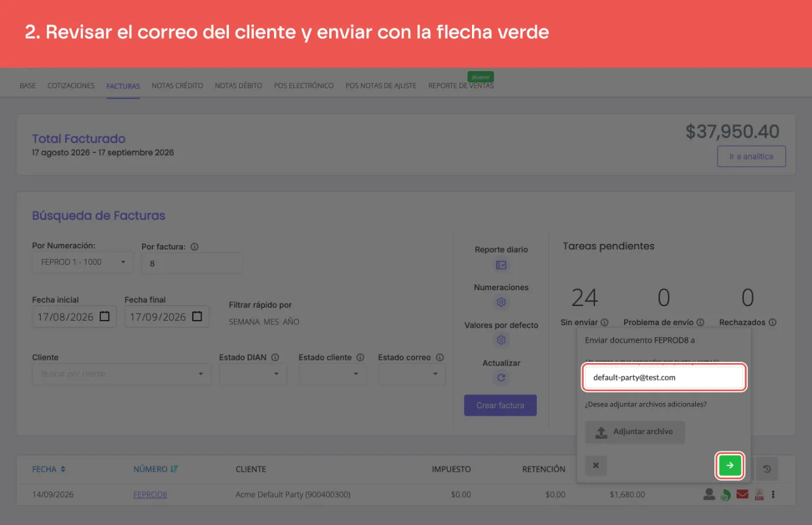The width and height of the screenshot is (812, 525).
Task: Click the info icon next to Estado cliente
Action: tap(360, 357)
